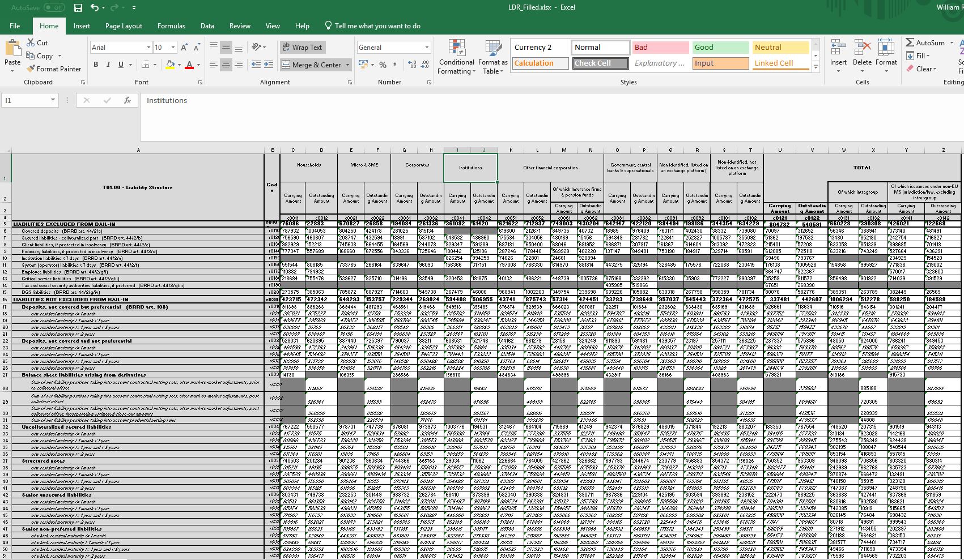Open the Review ribbon tab

239,25
